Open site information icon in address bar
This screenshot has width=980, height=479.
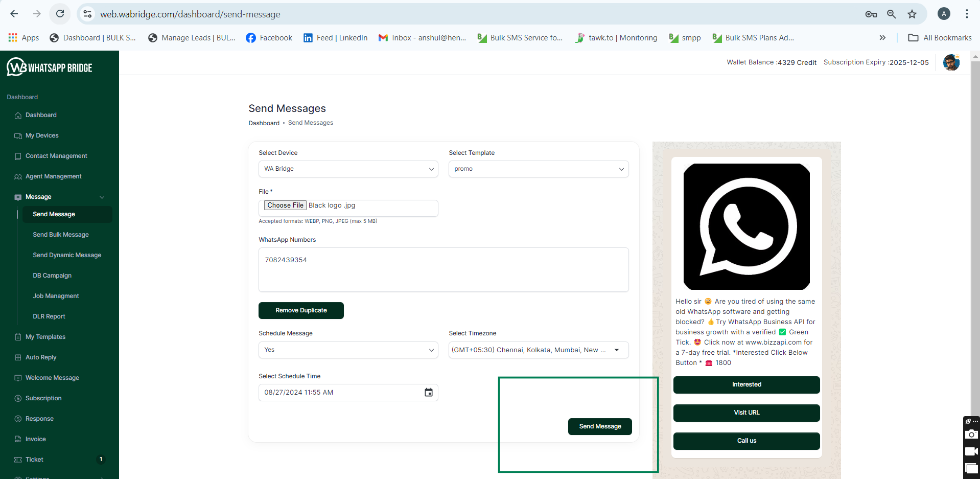(88, 14)
